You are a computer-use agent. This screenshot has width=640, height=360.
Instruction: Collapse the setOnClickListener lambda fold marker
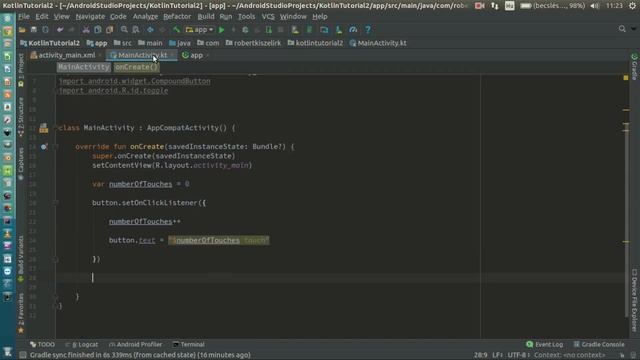[56, 203]
